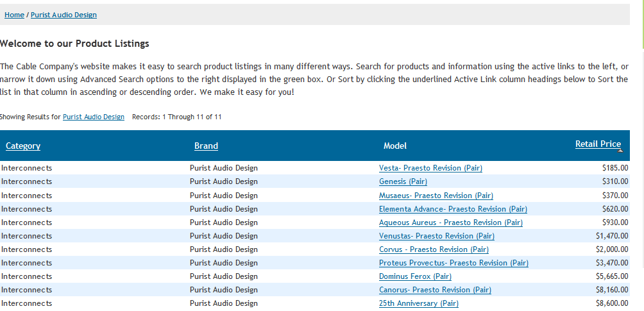644x311 pixels.
Task: Open the 25th Anniversary (Pair) product
Action: 418,303
